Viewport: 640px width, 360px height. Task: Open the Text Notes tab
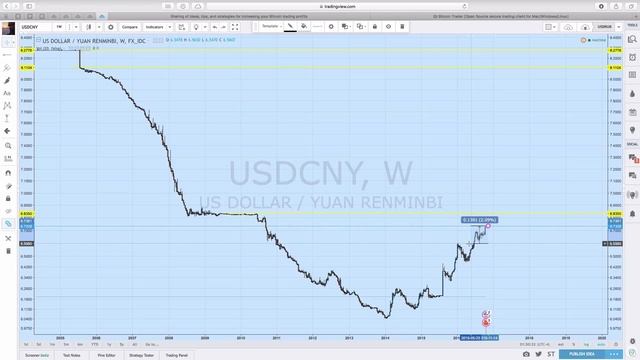(71, 355)
